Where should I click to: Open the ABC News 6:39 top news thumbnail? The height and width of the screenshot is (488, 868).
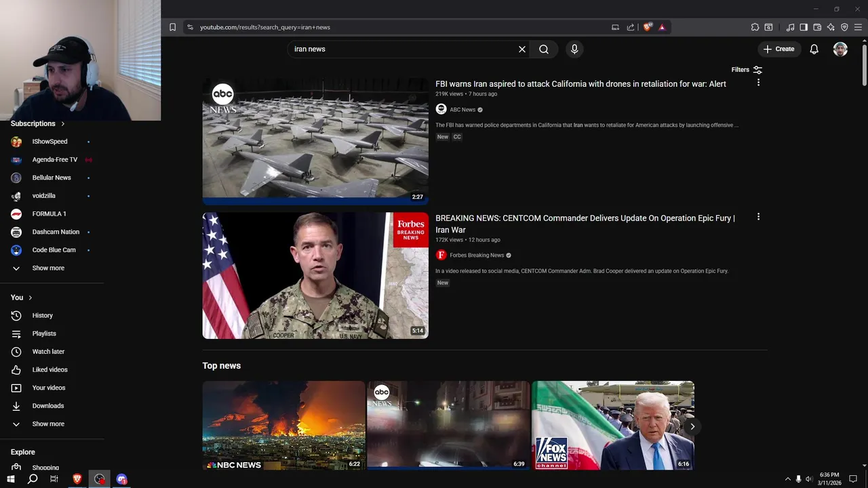pyautogui.click(x=448, y=425)
